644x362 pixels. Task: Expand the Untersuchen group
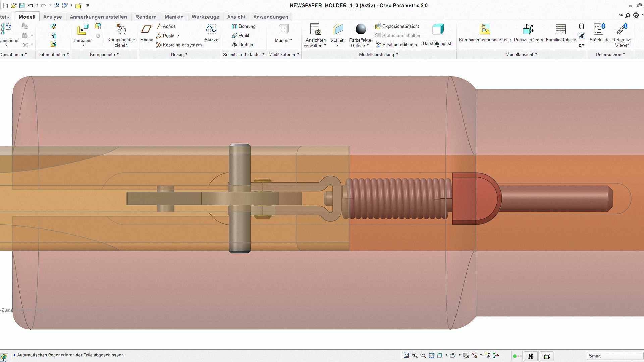[610, 54]
